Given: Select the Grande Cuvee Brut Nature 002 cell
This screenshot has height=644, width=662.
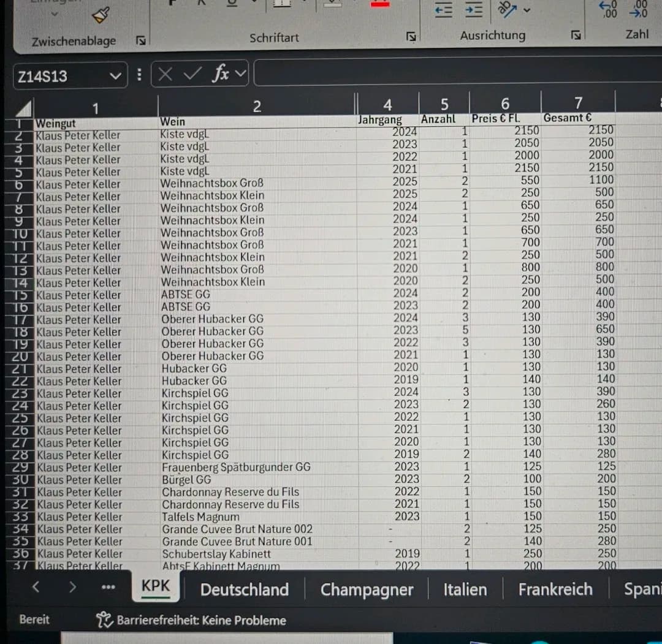Looking at the screenshot, I should [x=260, y=529].
